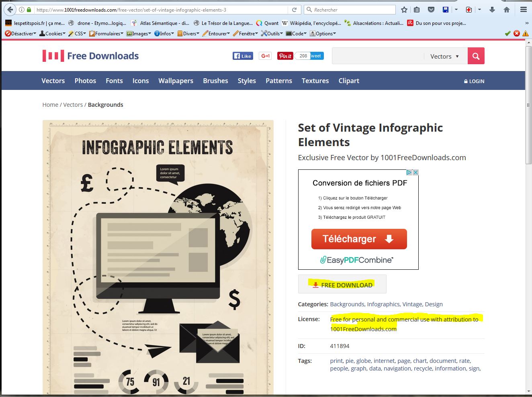
Task: Click the Facebook Like button
Action: pyautogui.click(x=242, y=56)
